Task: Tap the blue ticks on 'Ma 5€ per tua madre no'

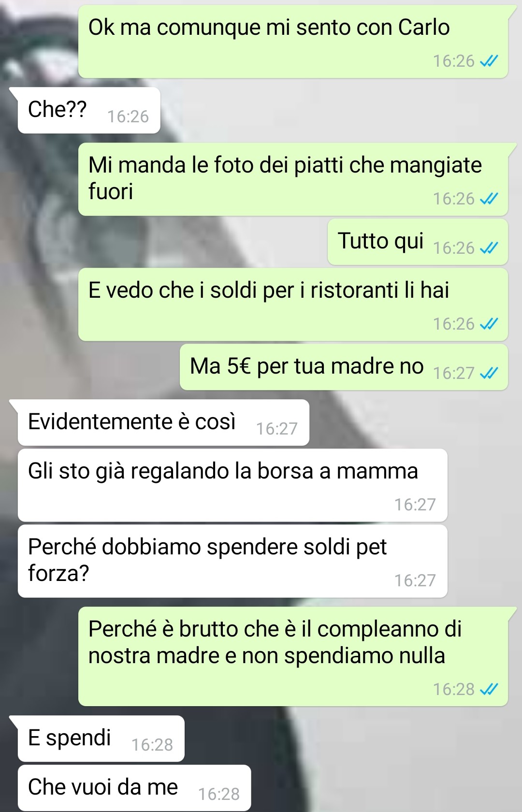Action: pyautogui.click(x=489, y=373)
